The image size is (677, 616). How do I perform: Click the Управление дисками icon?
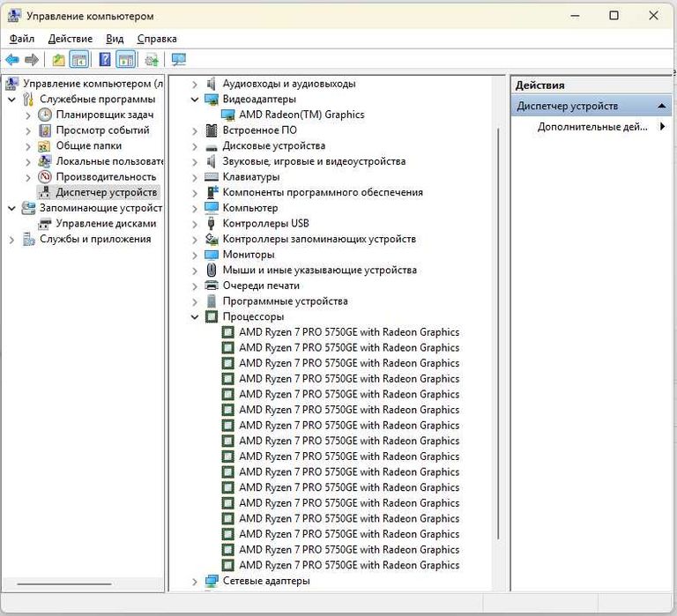click(x=44, y=224)
